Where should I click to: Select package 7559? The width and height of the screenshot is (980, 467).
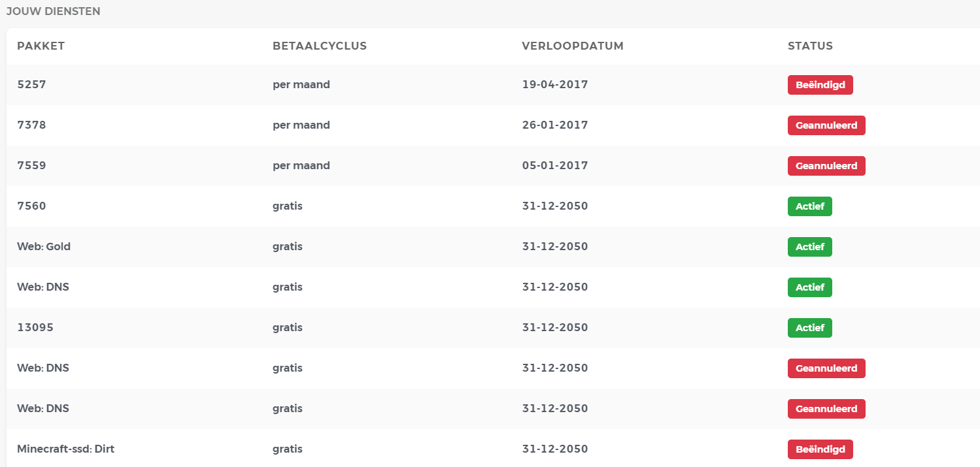[x=31, y=165]
